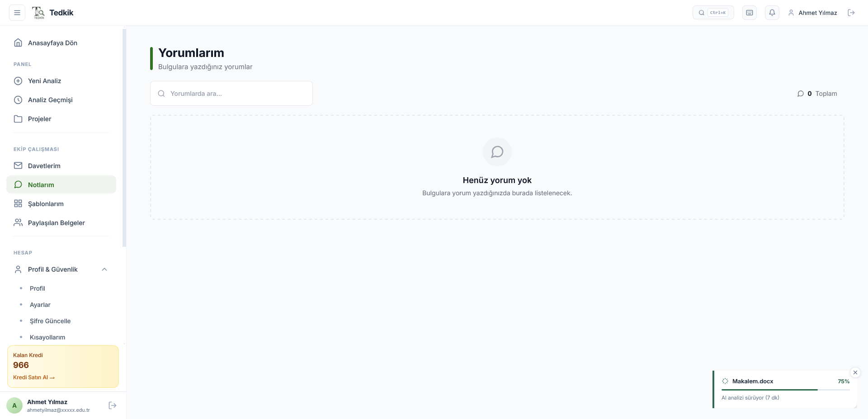
Task: Click the 75% progress value
Action: click(844, 381)
